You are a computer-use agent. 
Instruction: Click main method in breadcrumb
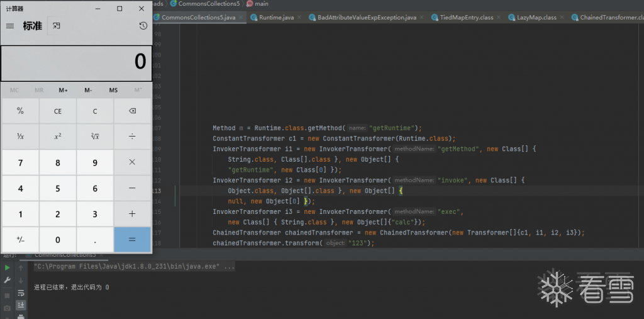[257, 4]
